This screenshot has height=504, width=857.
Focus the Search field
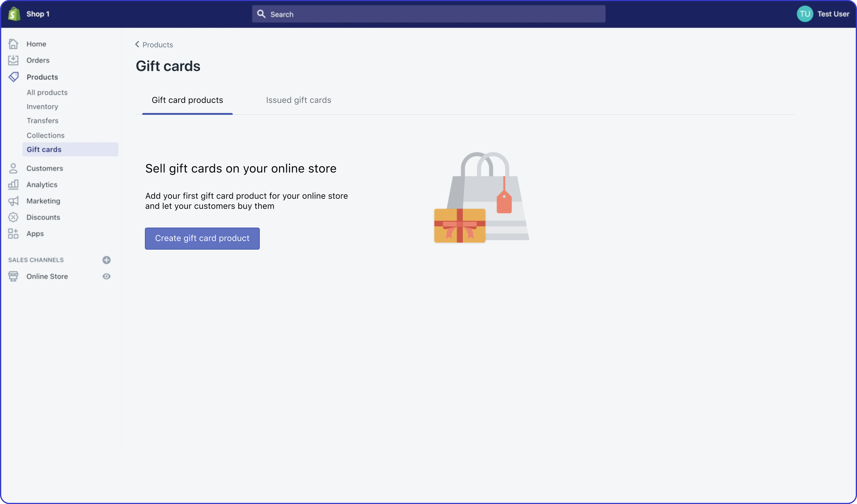click(428, 14)
